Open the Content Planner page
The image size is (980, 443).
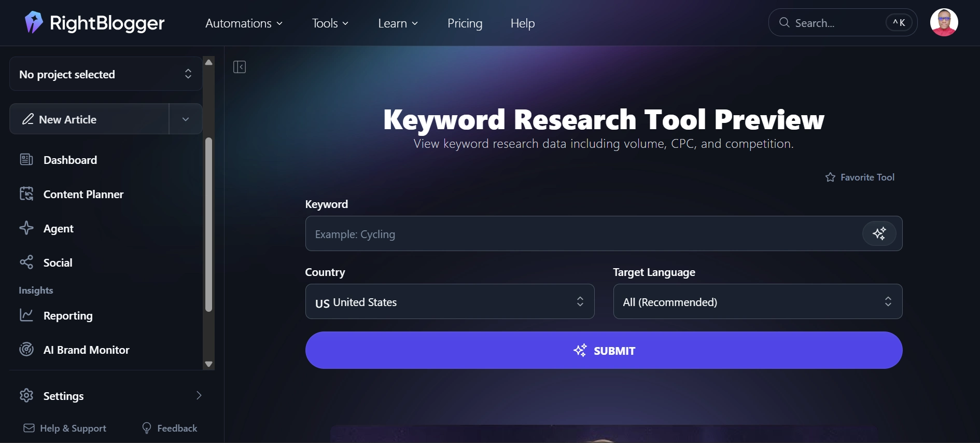click(x=83, y=194)
